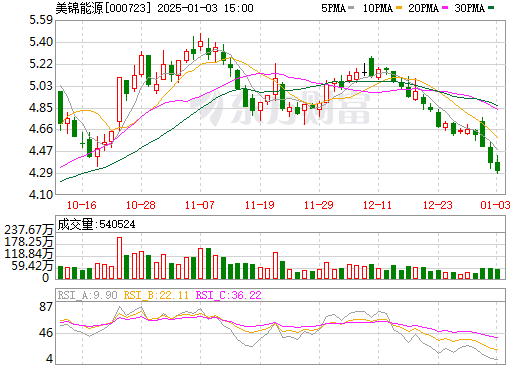Screen dimensions: 520x365
Task: Click the tallest red volume bar
Action: pos(119,258)
